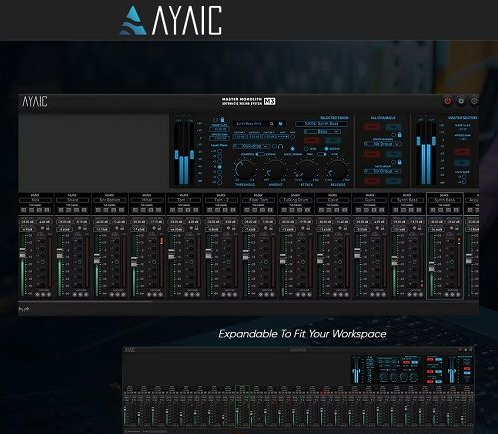Screen dimensions: 498x434
Task: Click the lock icon above the Auto Group dropdown
Action: (x=399, y=162)
